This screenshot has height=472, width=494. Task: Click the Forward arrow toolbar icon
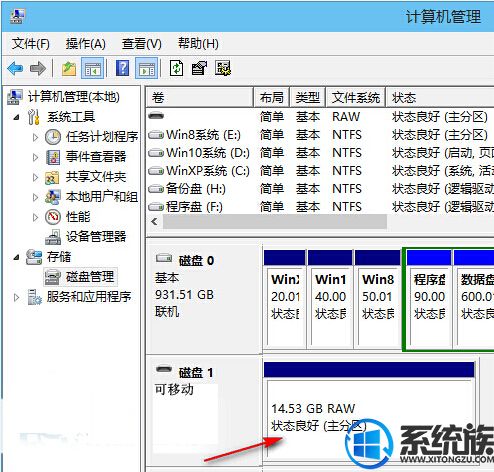pyautogui.click(x=38, y=69)
